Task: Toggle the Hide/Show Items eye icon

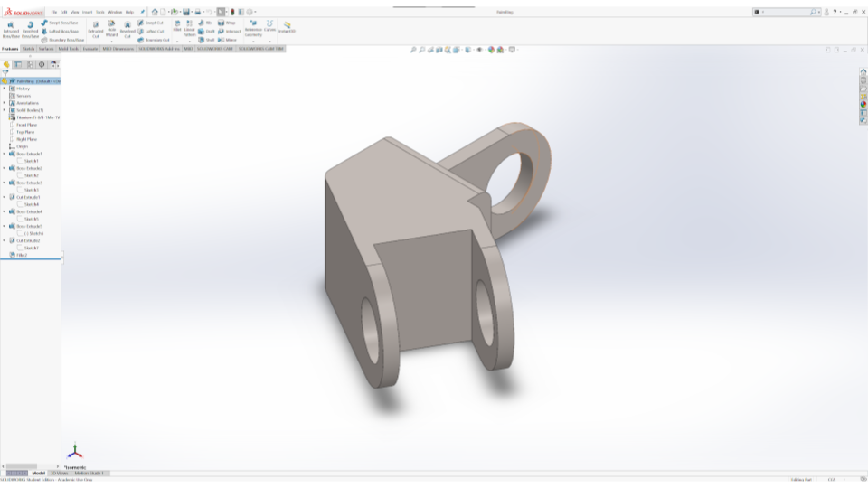Action: [x=479, y=50]
